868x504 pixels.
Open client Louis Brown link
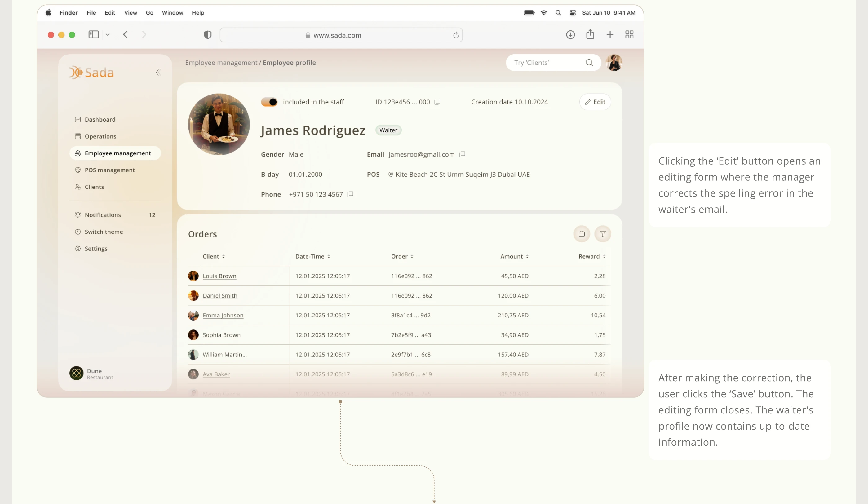[219, 276]
